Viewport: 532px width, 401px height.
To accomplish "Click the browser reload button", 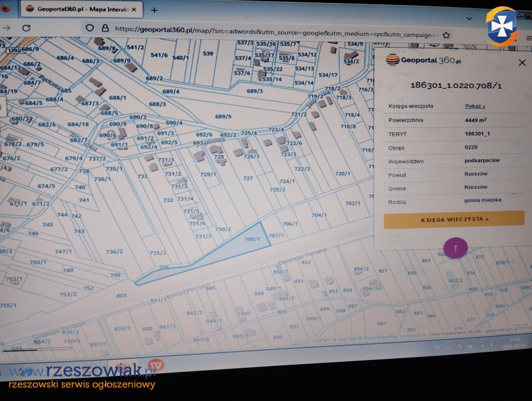I will (x=26, y=28).
